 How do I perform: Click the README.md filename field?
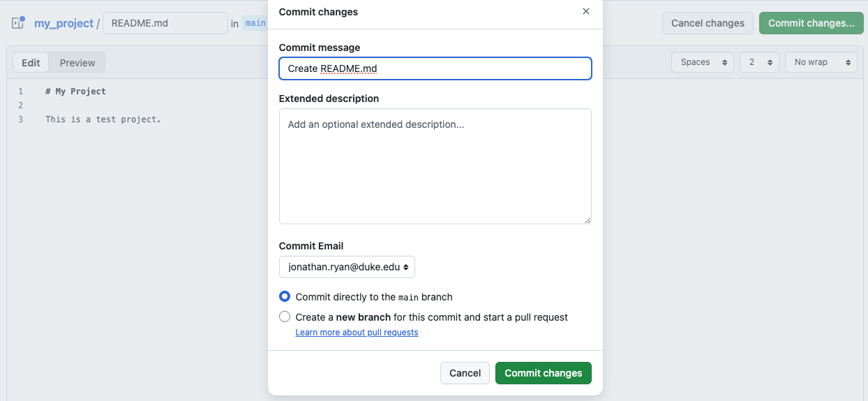[165, 23]
